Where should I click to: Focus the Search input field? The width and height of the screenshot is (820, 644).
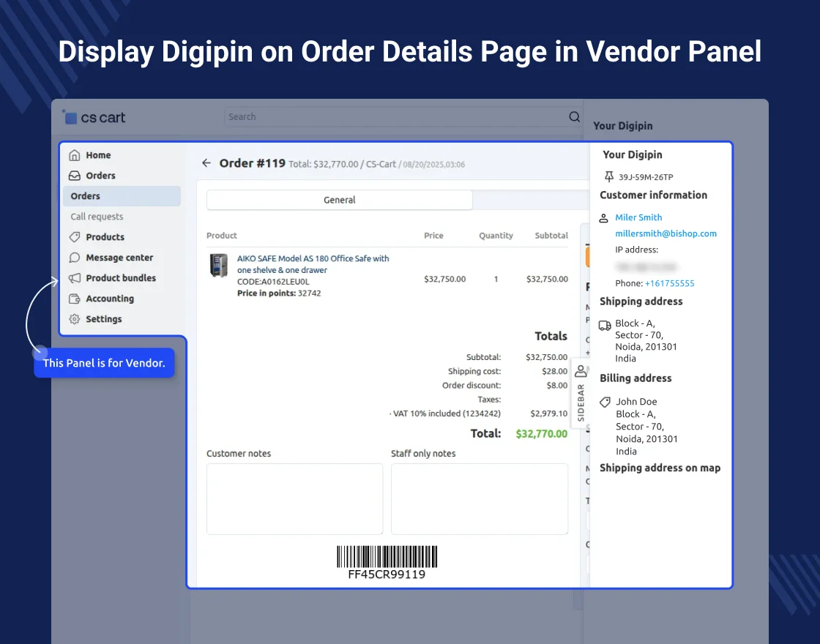(x=396, y=116)
